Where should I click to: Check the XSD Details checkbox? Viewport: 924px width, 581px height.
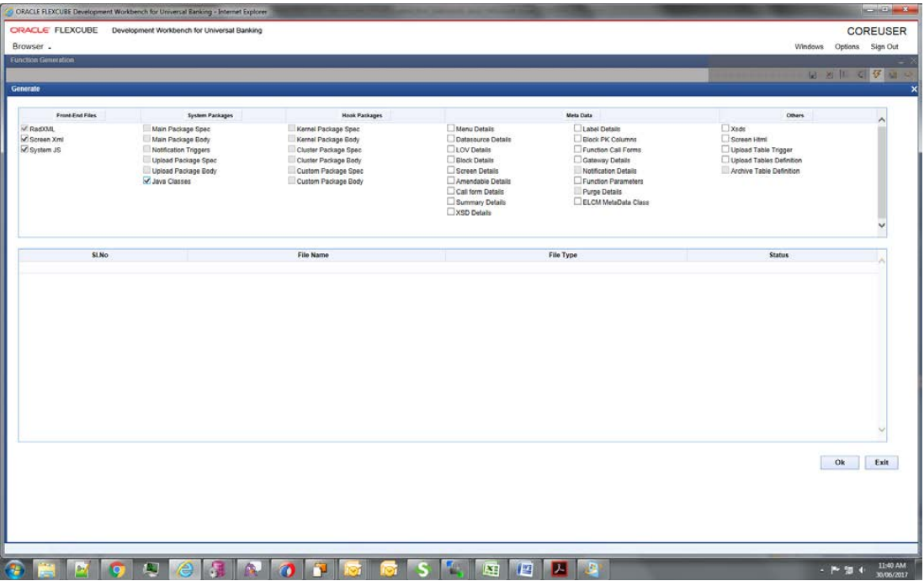coord(451,212)
